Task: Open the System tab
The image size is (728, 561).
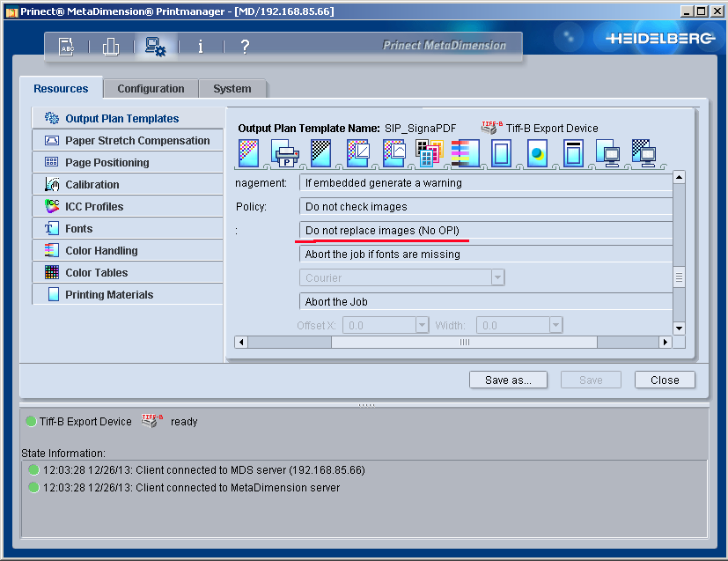Action: tap(232, 89)
